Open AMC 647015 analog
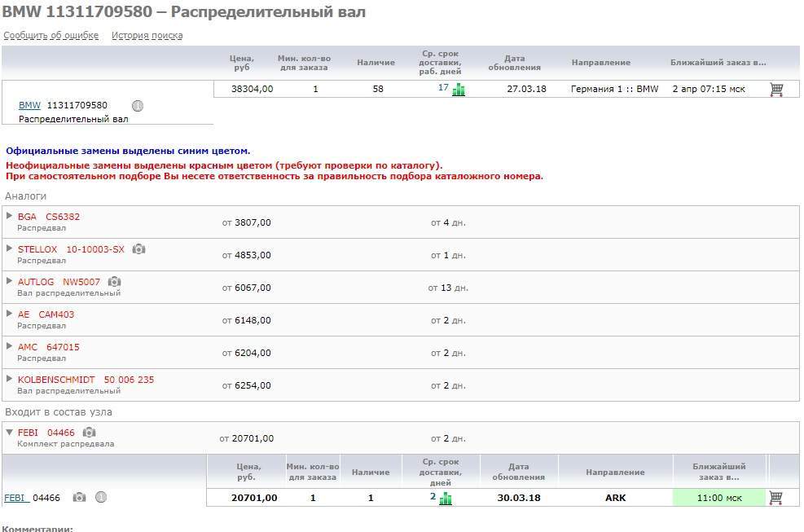The height and width of the screenshot is (532, 804). [x=49, y=347]
